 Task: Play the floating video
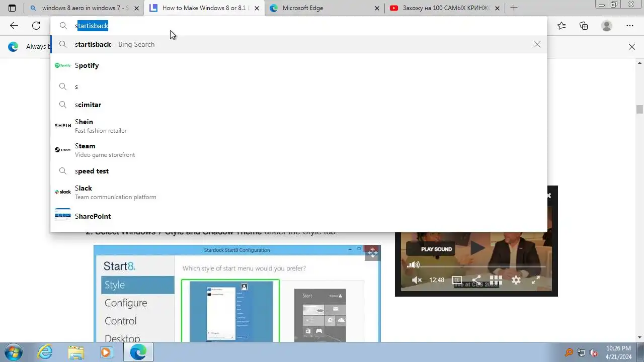point(477,247)
